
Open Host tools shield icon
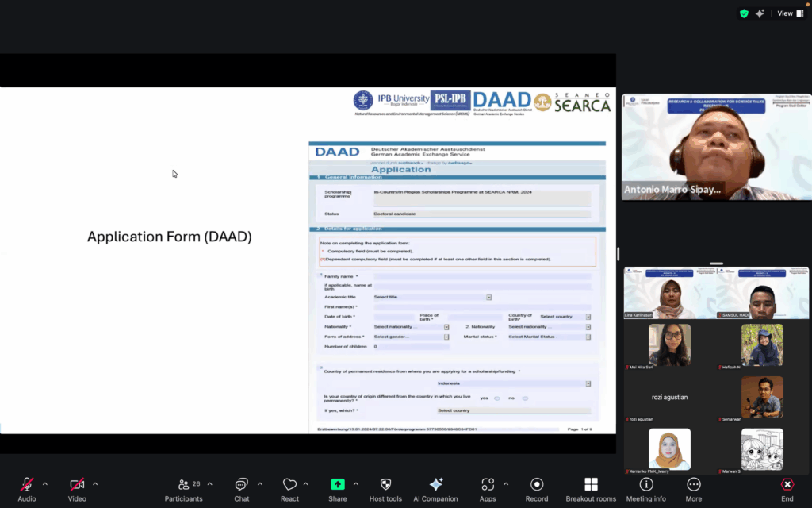(x=385, y=485)
